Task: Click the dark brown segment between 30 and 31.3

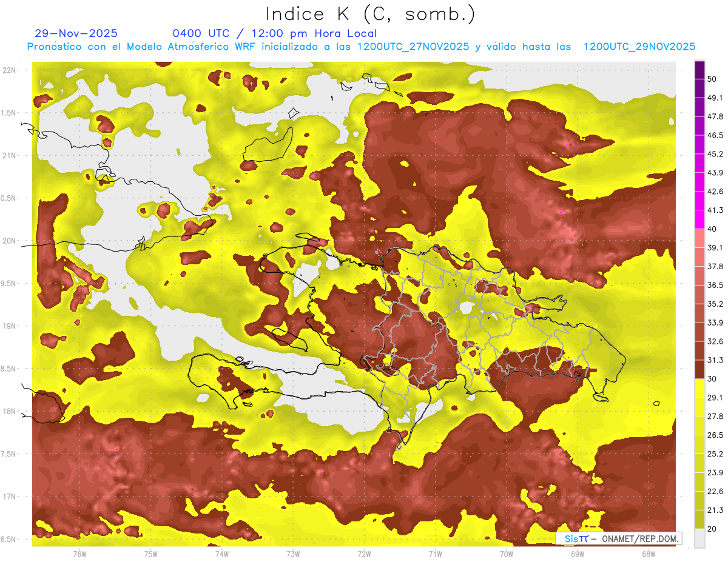Action: point(699,369)
